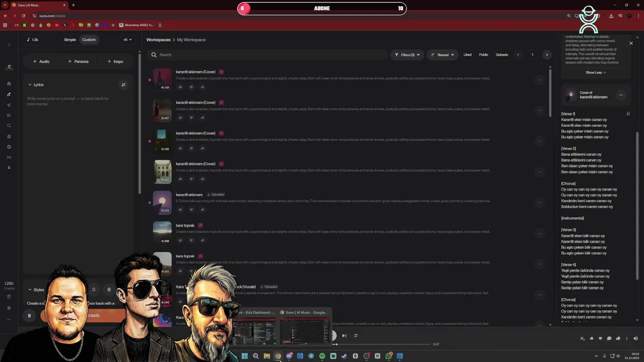Open the more menu beside Cover of karanfil ekkmem

[621, 95]
